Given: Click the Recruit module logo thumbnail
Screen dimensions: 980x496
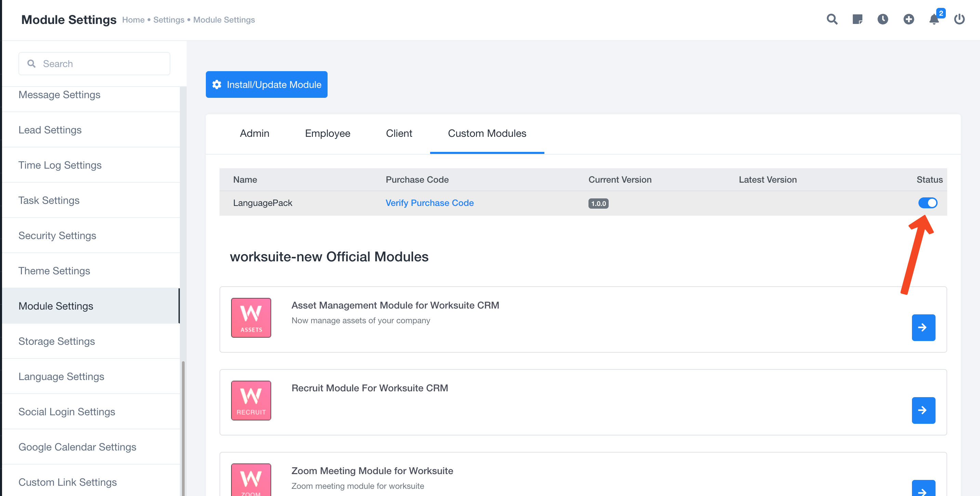Looking at the screenshot, I should click(x=251, y=401).
